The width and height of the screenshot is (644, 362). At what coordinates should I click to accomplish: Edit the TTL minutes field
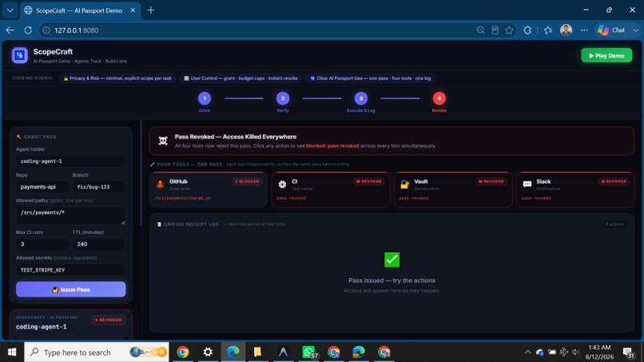pos(99,244)
